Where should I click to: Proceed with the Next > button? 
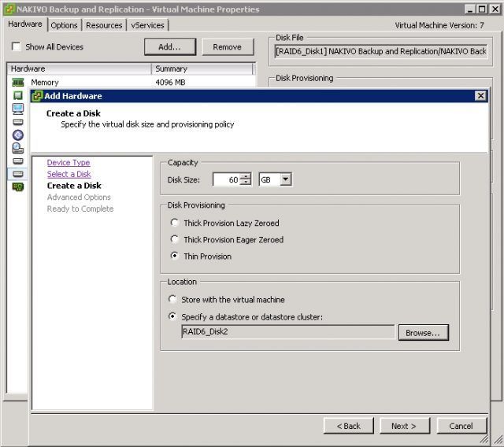405,426
